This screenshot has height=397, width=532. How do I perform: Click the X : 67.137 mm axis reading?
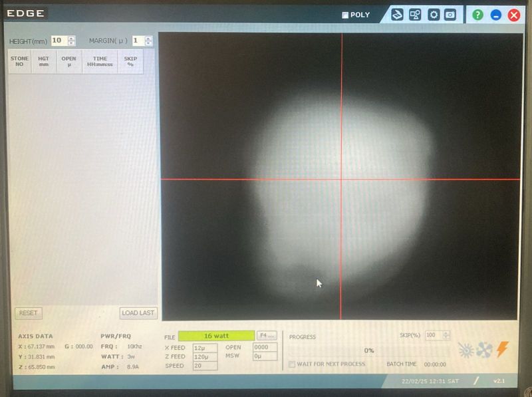click(x=37, y=346)
